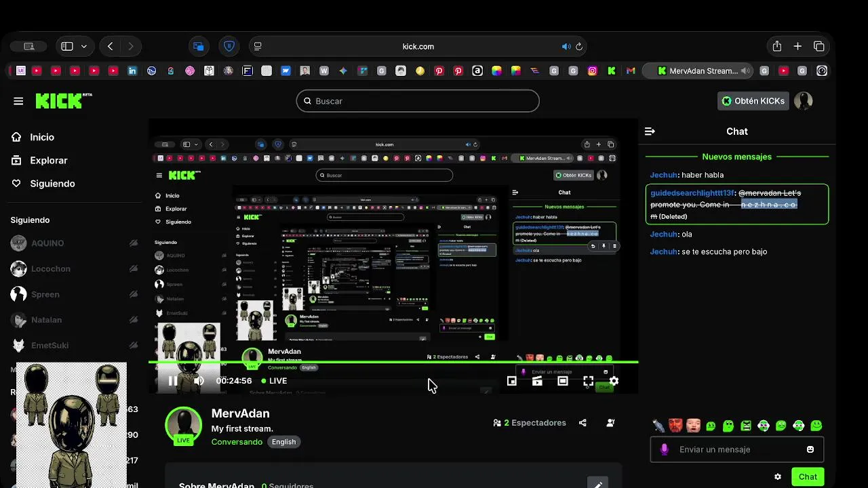Mute tab audio via address bar speaker
Viewport: 868px width, 488px height.
[x=566, y=47]
